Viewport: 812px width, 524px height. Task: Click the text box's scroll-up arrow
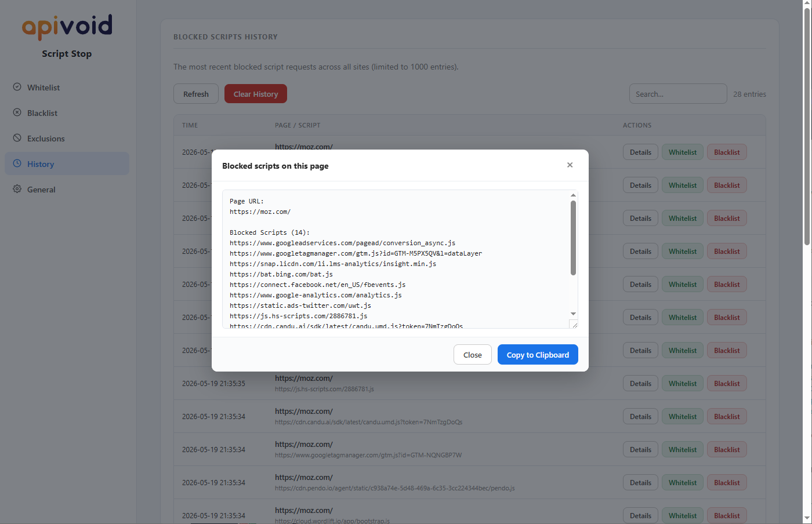pyautogui.click(x=573, y=195)
